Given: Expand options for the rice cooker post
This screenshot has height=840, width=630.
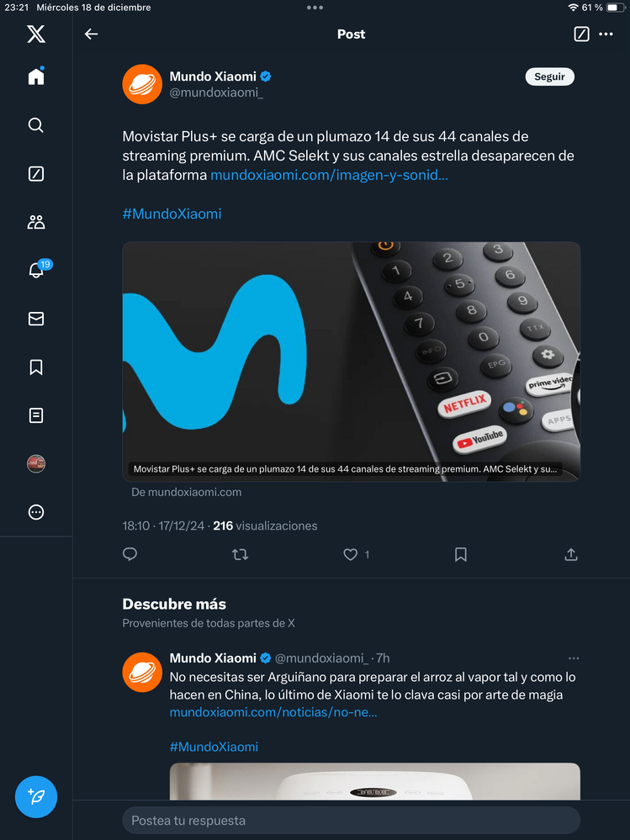Looking at the screenshot, I should point(574,658).
